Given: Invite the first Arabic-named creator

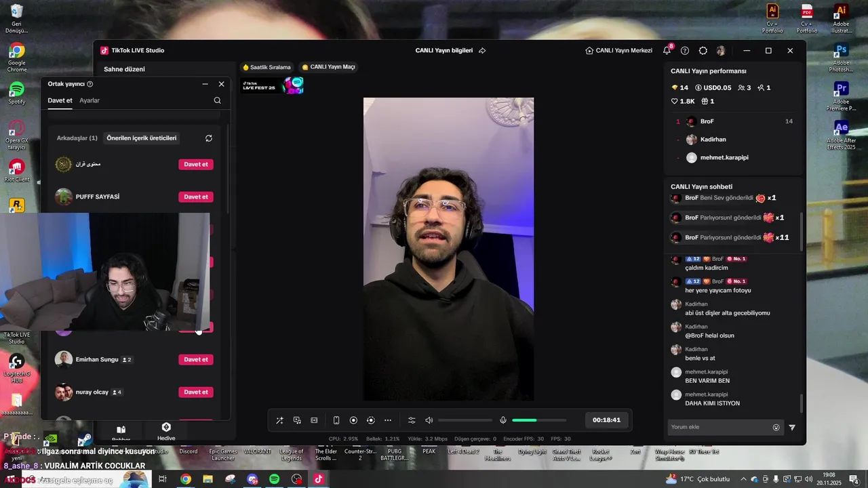Looking at the screenshot, I should pyautogui.click(x=196, y=164).
